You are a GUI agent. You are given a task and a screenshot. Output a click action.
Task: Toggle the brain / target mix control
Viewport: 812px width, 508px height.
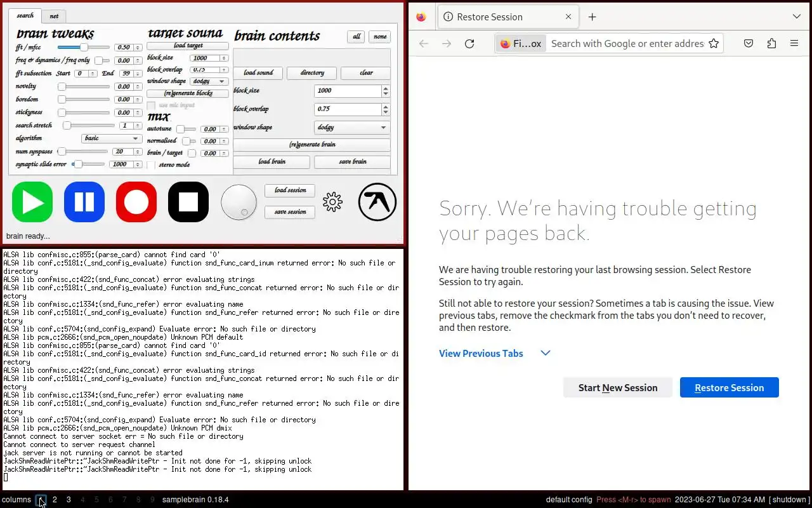pyautogui.click(x=192, y=153)
